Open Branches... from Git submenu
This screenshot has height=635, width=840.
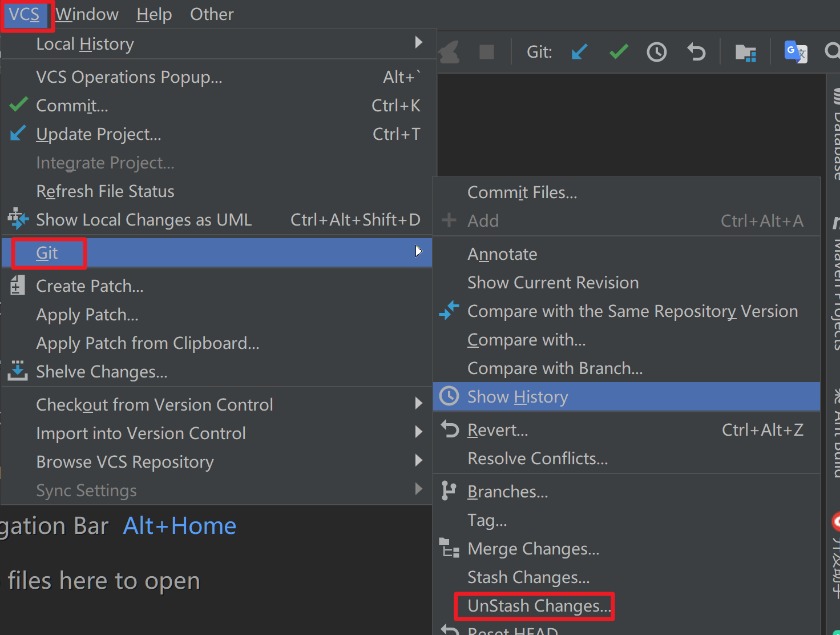[x=627, y=492]
